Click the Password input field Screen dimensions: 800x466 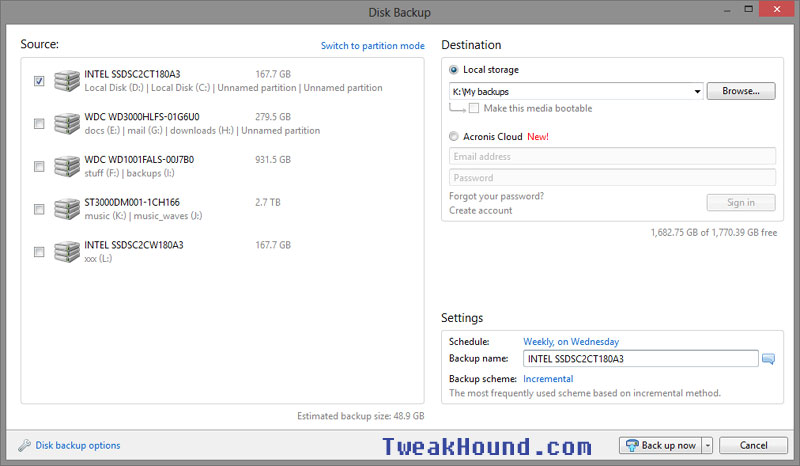[x=612, y=178]
